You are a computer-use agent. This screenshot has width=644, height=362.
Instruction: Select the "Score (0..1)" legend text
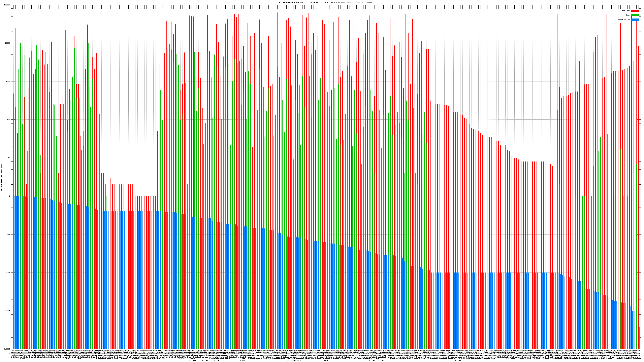click(624, 20)
